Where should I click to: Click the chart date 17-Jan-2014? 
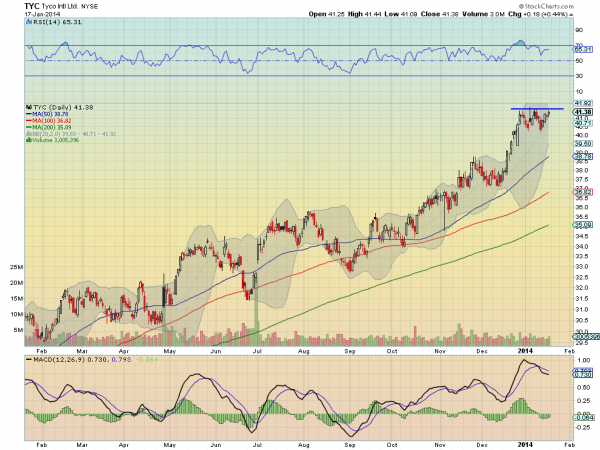click(42, 14)
